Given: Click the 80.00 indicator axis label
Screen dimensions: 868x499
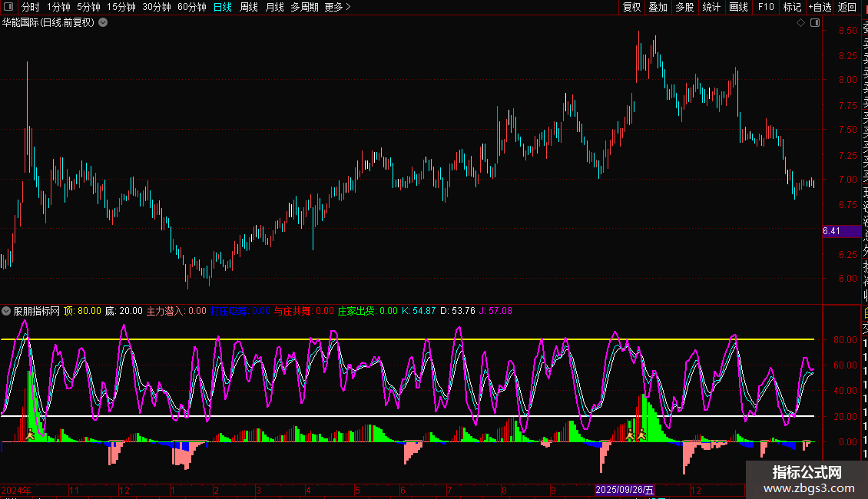Looking at the screenshot, I should [x=846, y=339].
